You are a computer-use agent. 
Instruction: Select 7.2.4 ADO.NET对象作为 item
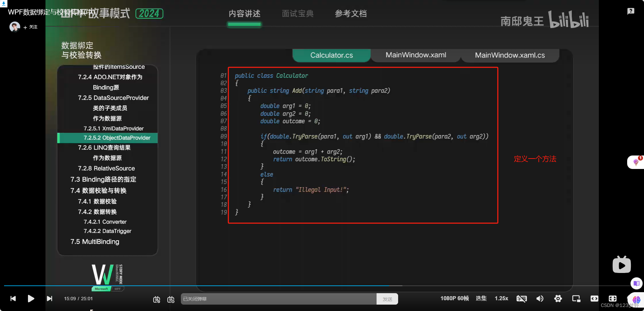[110, 77]
